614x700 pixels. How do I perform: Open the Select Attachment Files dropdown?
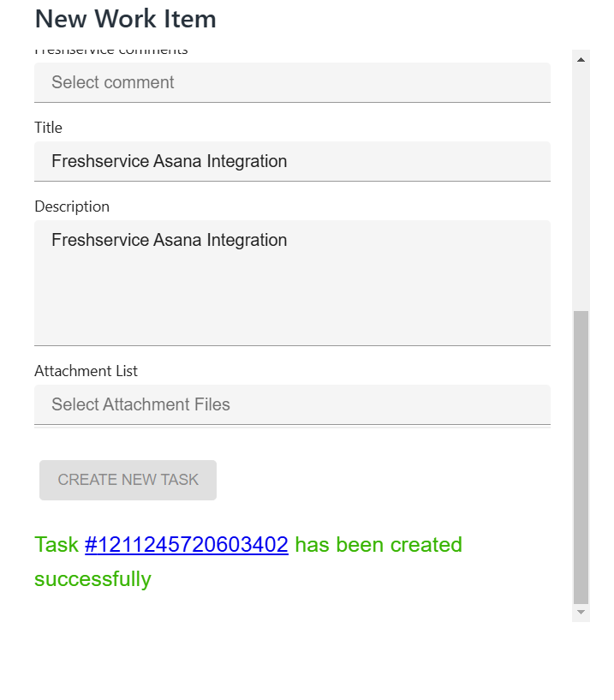click(x=291, y=404)
